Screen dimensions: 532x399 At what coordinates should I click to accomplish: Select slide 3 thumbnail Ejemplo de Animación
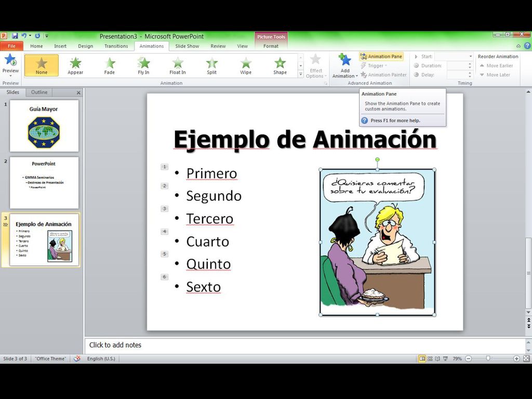tap(44, 240)
